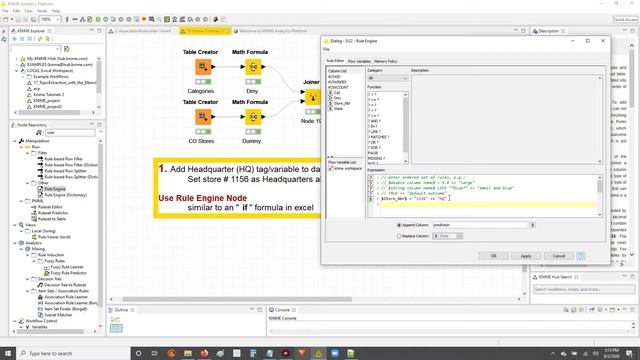Select '? LIKE ?' in Function list
The image size is (640, 360).
[374, 132]
